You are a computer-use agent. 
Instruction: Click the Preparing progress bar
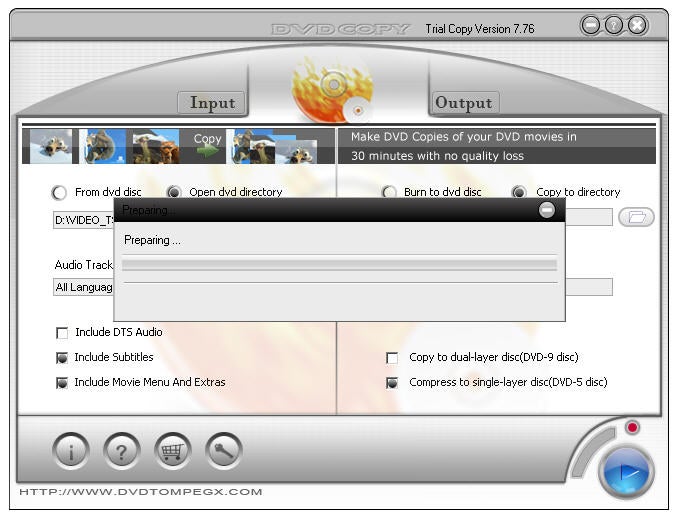click(x=339, y=264)
